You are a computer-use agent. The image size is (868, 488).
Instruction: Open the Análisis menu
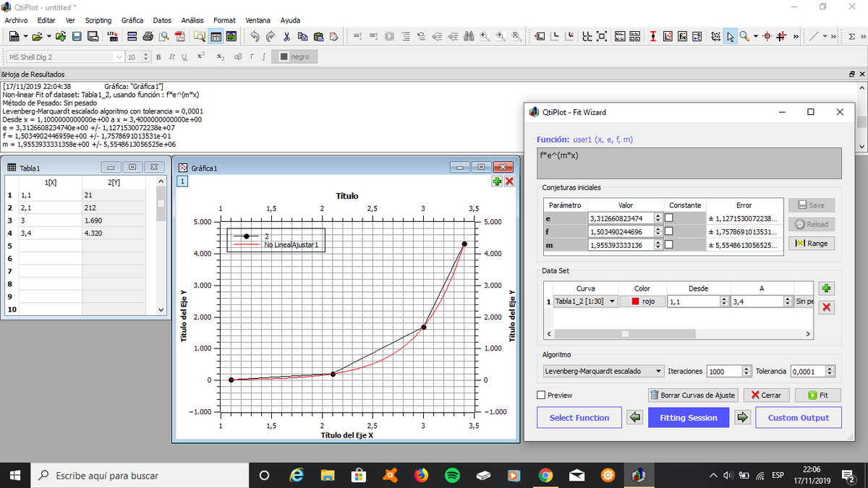(x=192, y=20)
